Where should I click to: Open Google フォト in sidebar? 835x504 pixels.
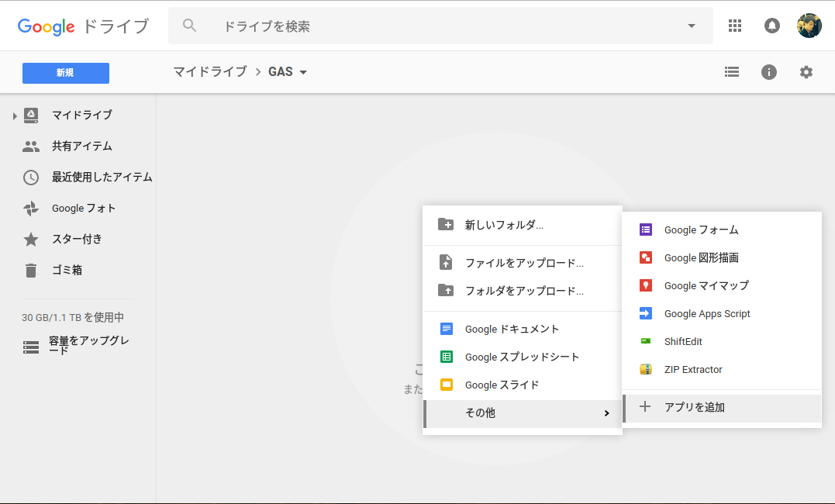coord(84,209)
